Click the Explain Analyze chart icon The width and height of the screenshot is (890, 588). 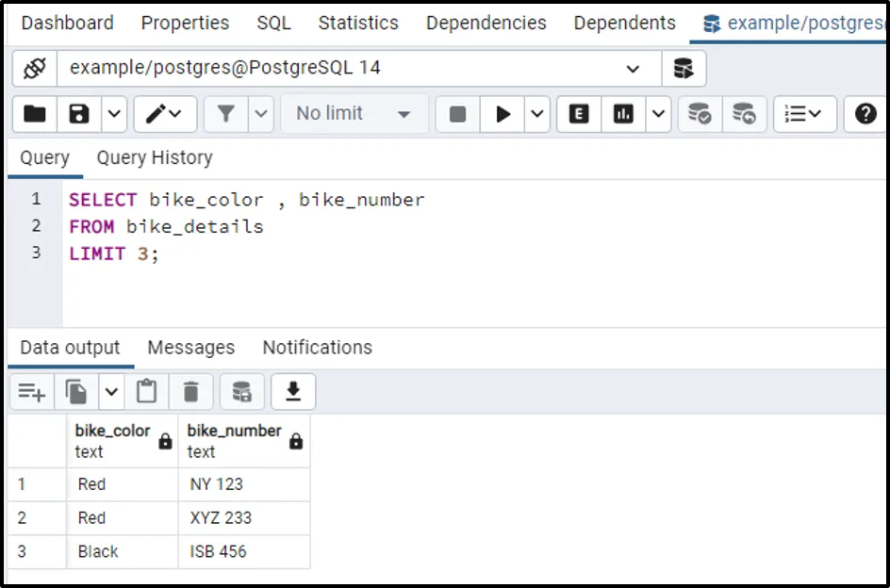point(623,114)
